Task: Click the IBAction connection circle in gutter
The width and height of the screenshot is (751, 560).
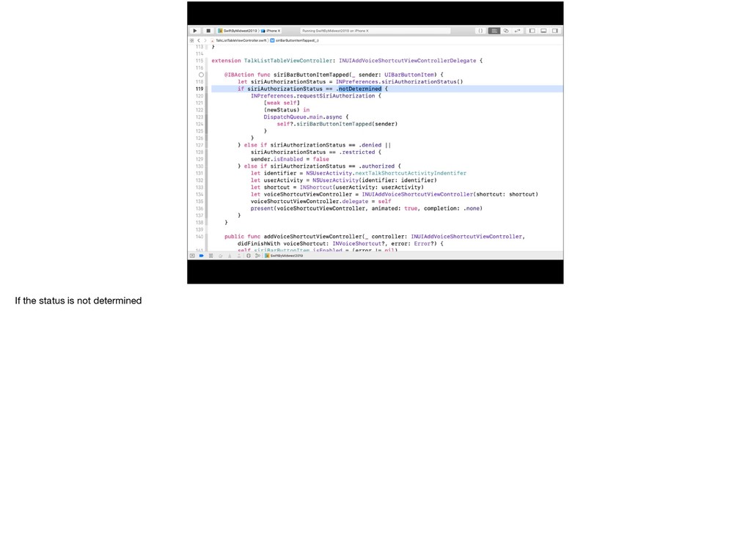Action: click(x=201, y=75)
